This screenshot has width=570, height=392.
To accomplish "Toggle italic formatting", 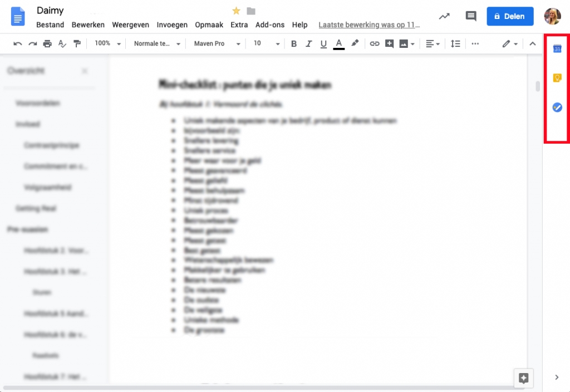I will point(309,43).
